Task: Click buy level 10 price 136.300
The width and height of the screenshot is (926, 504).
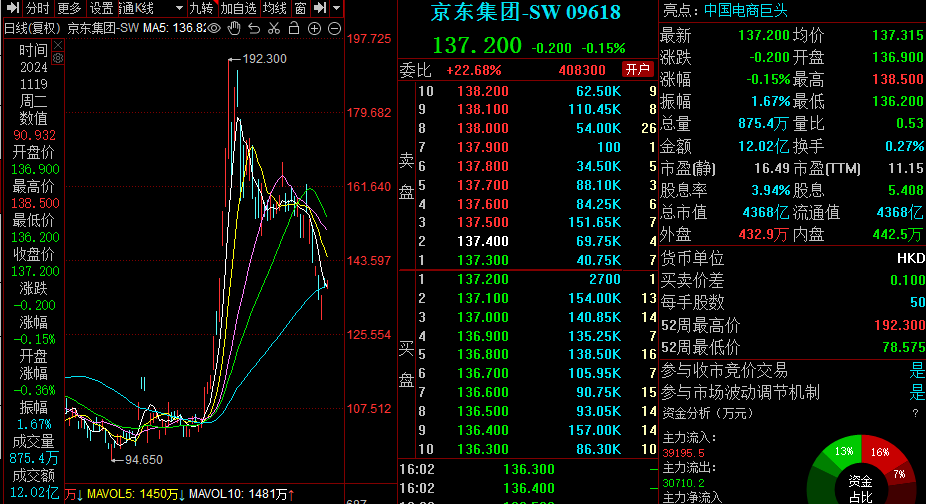Action: [x=482, y=449]
